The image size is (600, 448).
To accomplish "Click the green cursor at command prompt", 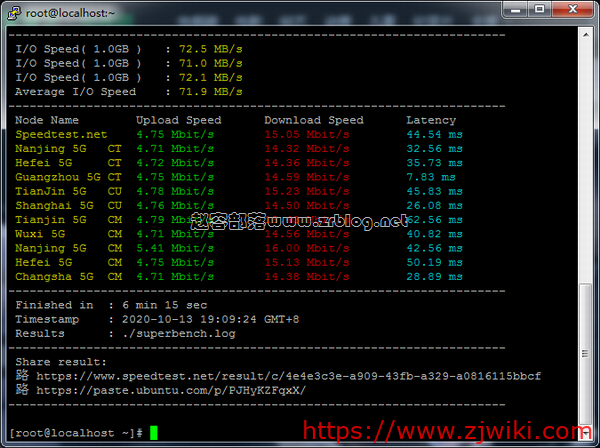I will click(153, 432).
